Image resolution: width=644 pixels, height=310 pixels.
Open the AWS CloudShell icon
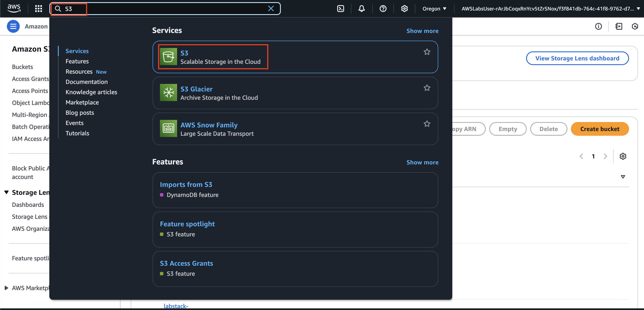pyautogui.click(x=340, y=9)
